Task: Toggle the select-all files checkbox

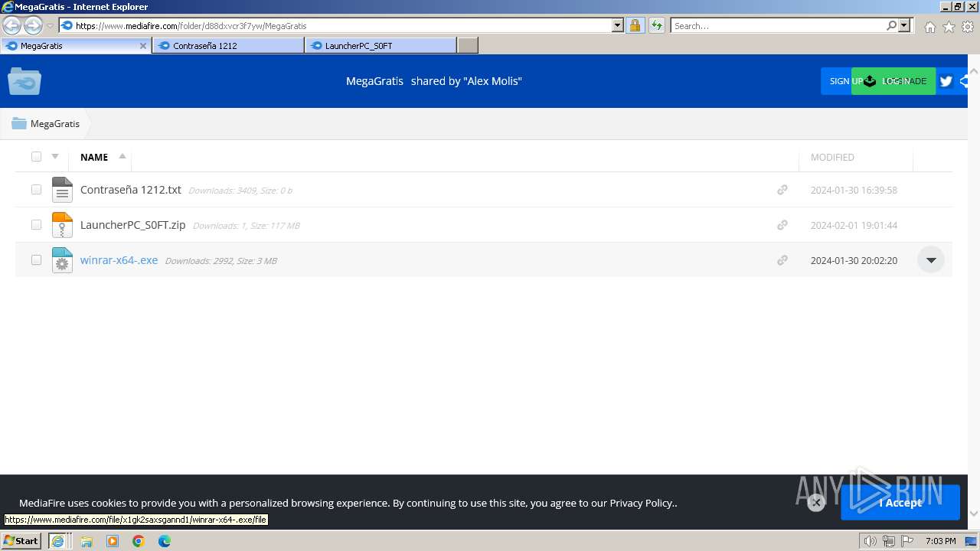Action: click(x=36, y=157)
